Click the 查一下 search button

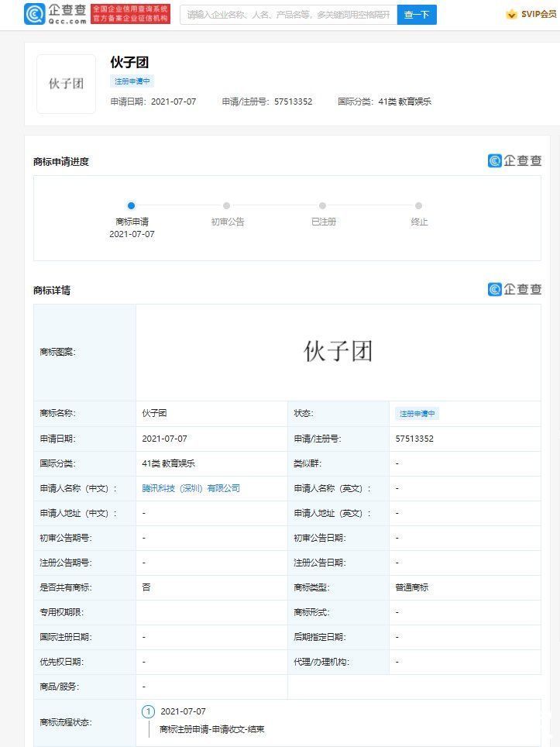(417, 15)
